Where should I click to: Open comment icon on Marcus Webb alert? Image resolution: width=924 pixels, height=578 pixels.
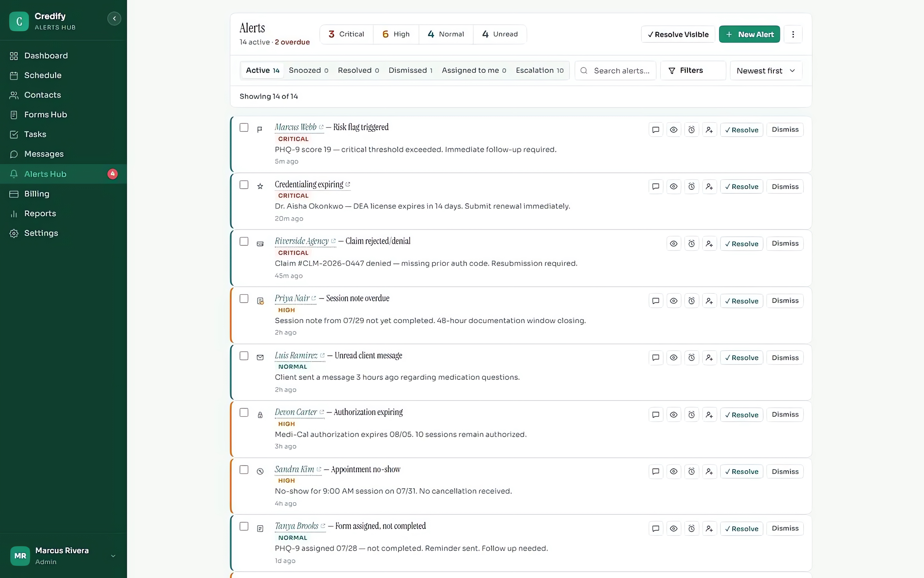(656, 130)
